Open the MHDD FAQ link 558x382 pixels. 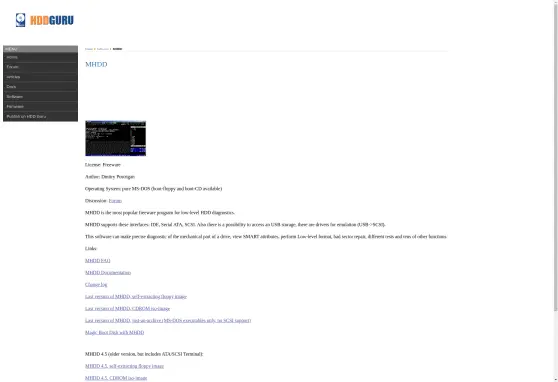(98, 261)
